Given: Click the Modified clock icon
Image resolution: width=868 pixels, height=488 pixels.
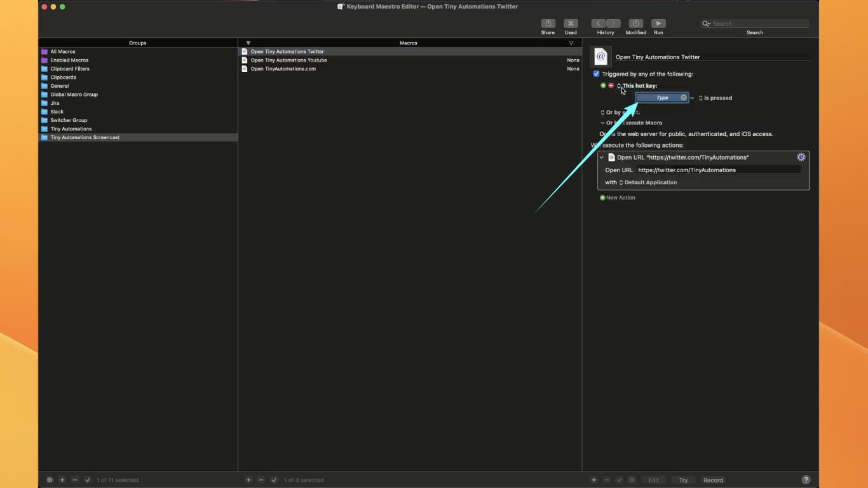Looking at the screenshot, I should click(x=635, y=24).
